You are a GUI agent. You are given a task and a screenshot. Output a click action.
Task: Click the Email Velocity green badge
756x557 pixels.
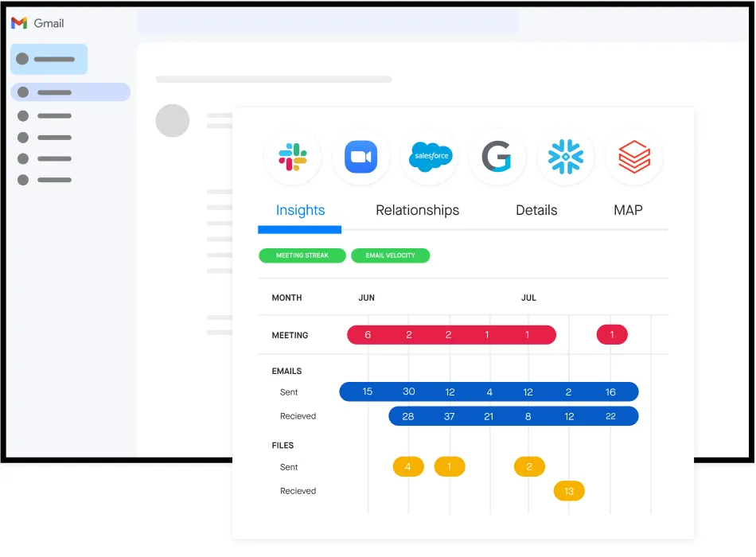coord(390,255)
